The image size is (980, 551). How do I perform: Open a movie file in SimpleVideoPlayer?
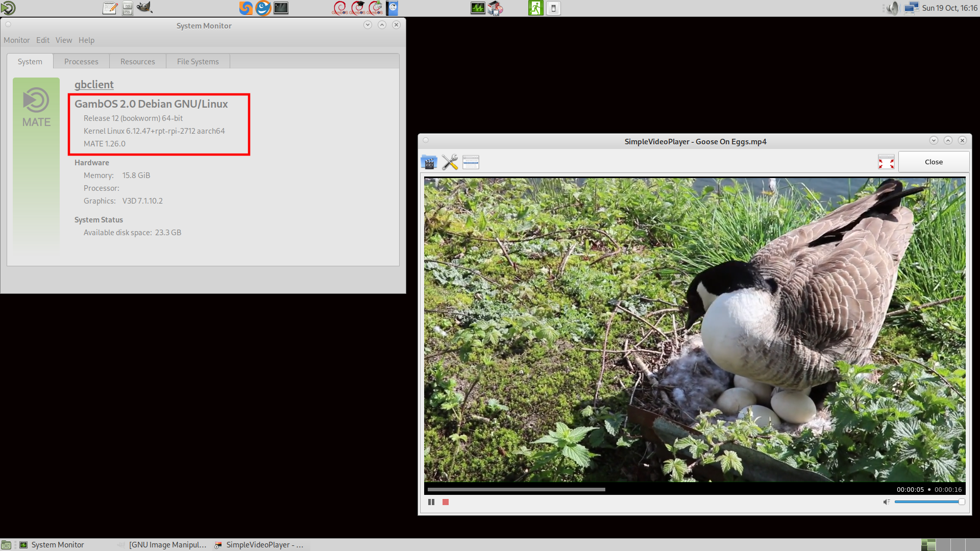pos(429,162)
